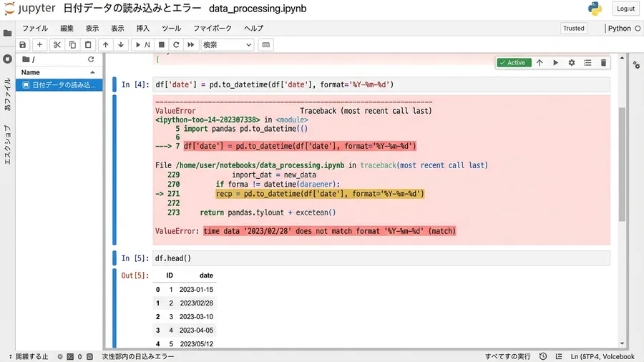This screenshot has width=644, height=362.
Task: Open cell settings gear icon
Action: coord(571,63)
